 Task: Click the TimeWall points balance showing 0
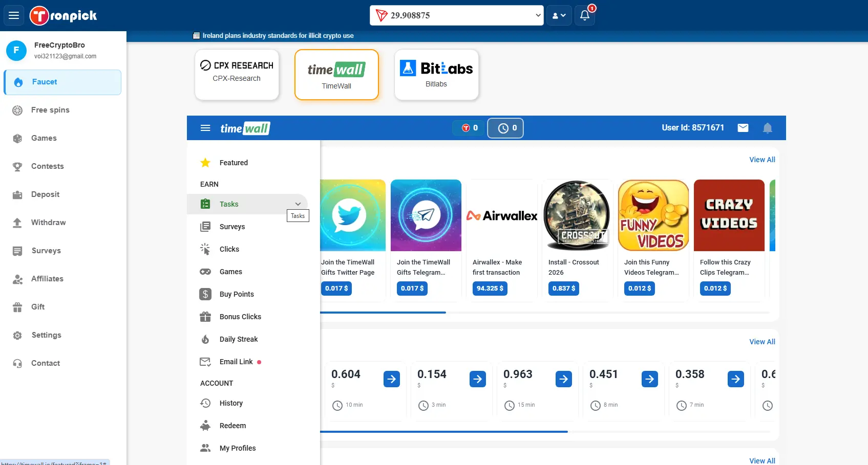[x=469, y=128]
